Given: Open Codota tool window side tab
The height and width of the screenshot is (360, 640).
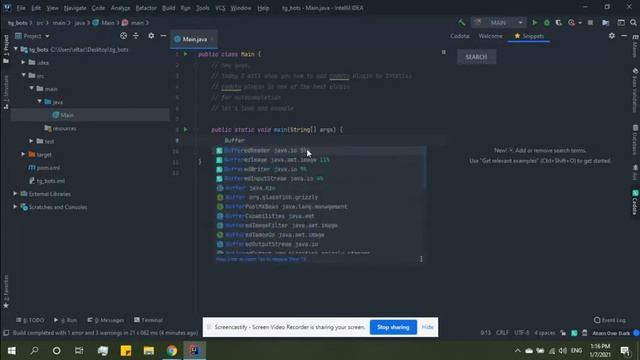Looking at the screenshot, I should coord(635,202).
